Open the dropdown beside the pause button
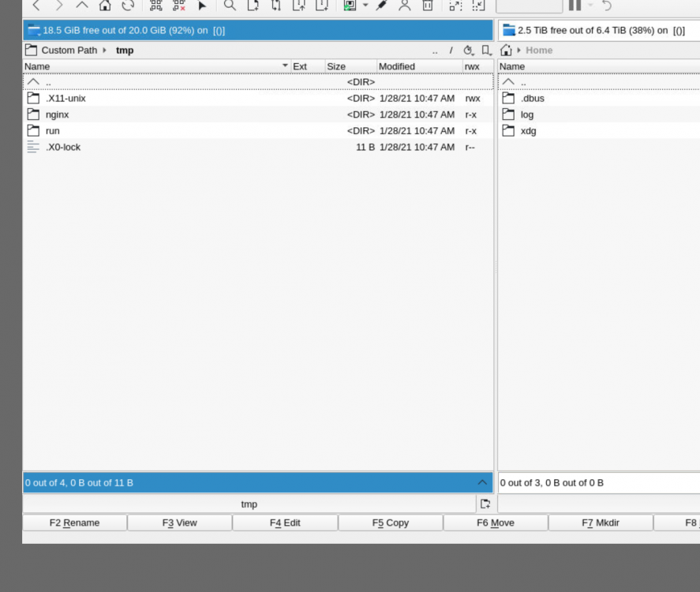The height and width of the screenshot is (592, 700). [590, 6]
